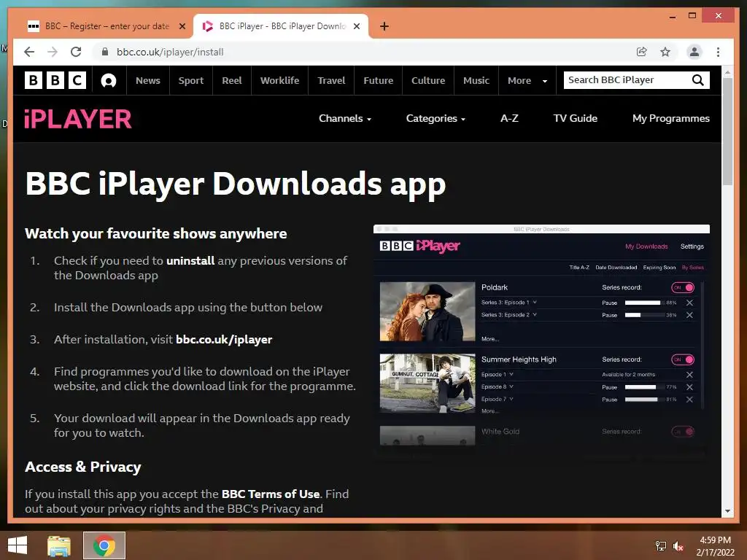Open the Travel section
This screenshot has width=747, height=560.
[331, 80]
